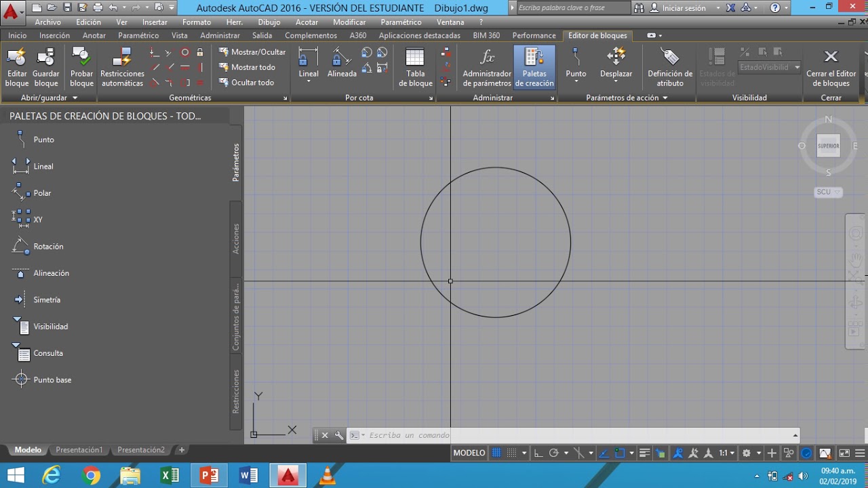The height and width of the screenshot is (488, 868).
Task: Apply Restricciones automáticas
Action: coord(122,68)
